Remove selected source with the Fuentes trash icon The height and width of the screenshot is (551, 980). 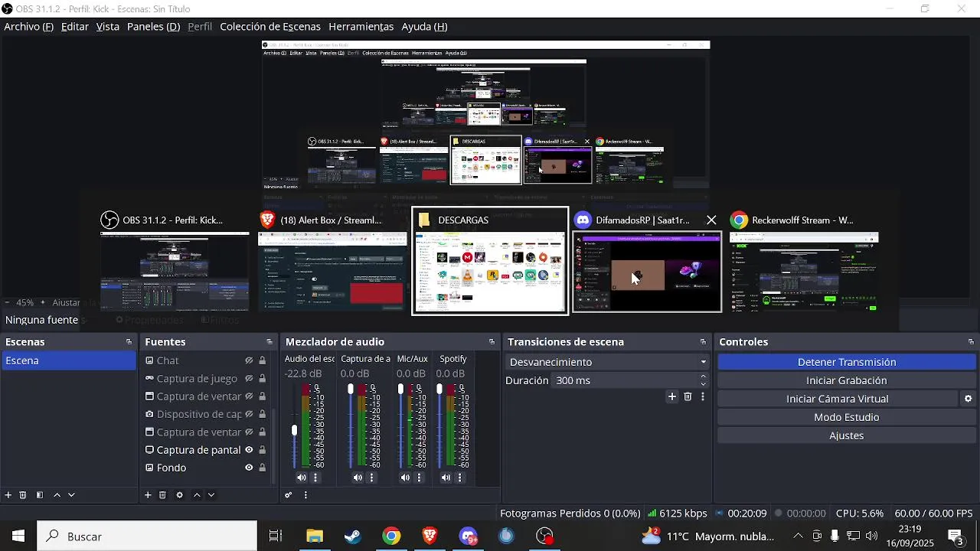pyautogui.click(x=162, y=495)
